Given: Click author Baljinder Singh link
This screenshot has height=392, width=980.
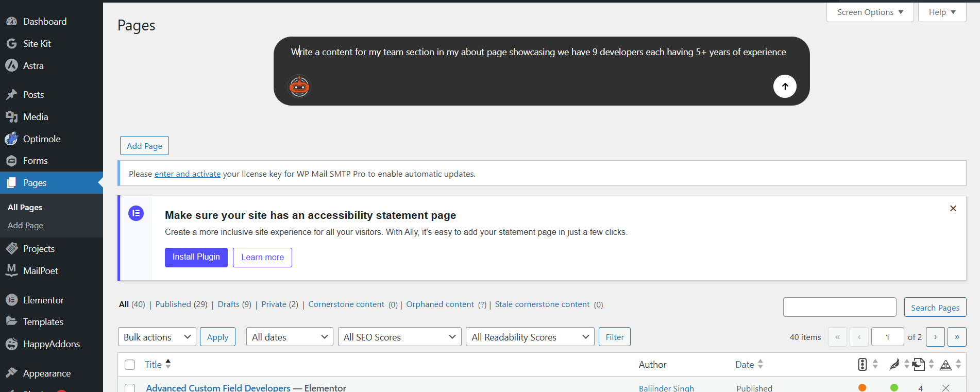Looking at the screenshot, I should pyautogui.click(x=666, y=388).
